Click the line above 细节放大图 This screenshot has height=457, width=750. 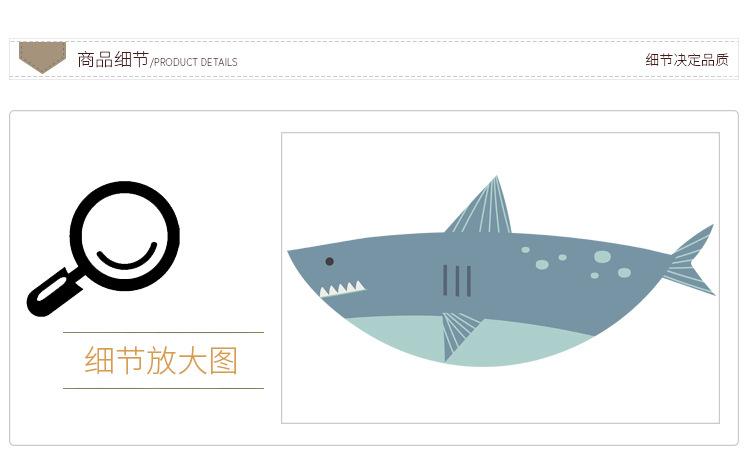[x=163, y=332]
